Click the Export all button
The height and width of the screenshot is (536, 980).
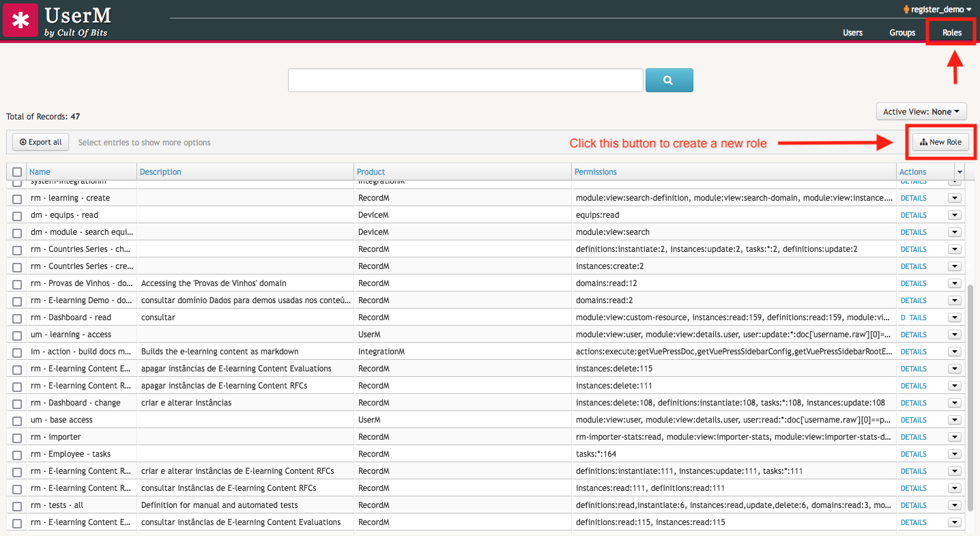point(41,142)
